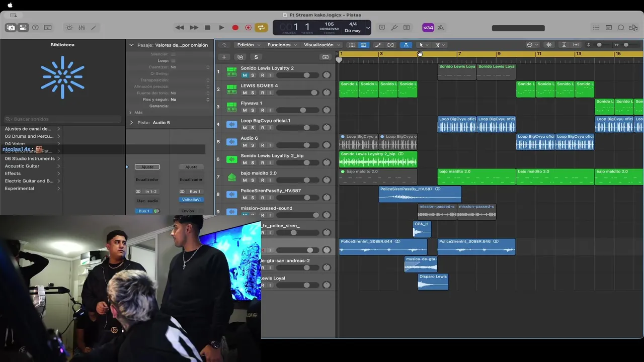Toggle the automation curve icon
This screenshot has width=644, height=362.
pyautogui.click(x=378, y=45)
